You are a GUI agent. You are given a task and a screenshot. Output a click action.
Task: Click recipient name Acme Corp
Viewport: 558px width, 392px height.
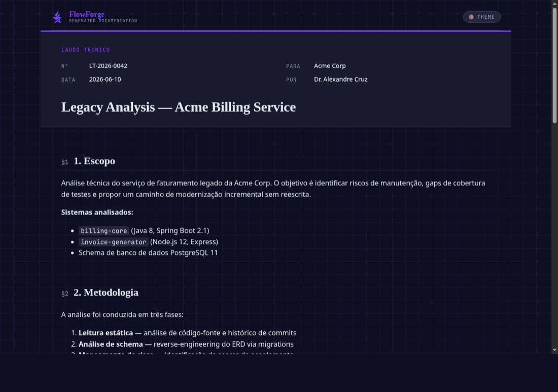(330, 66)
